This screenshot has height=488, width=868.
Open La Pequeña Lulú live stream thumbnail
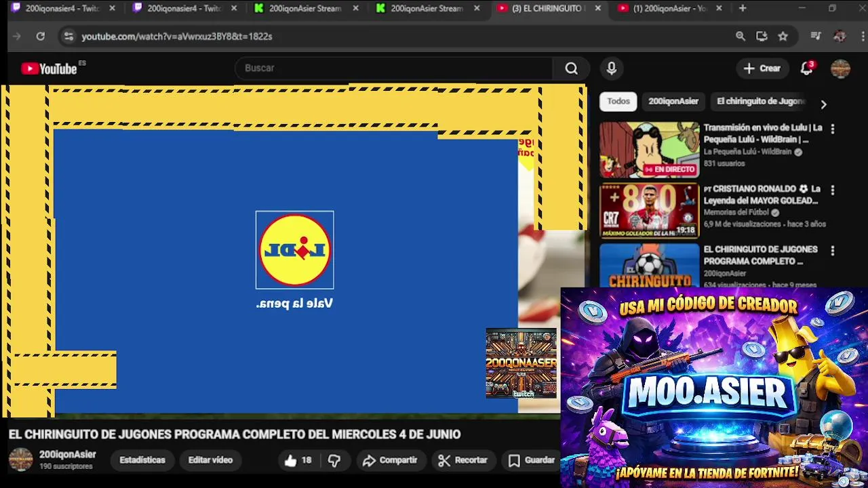coord(649,150)
